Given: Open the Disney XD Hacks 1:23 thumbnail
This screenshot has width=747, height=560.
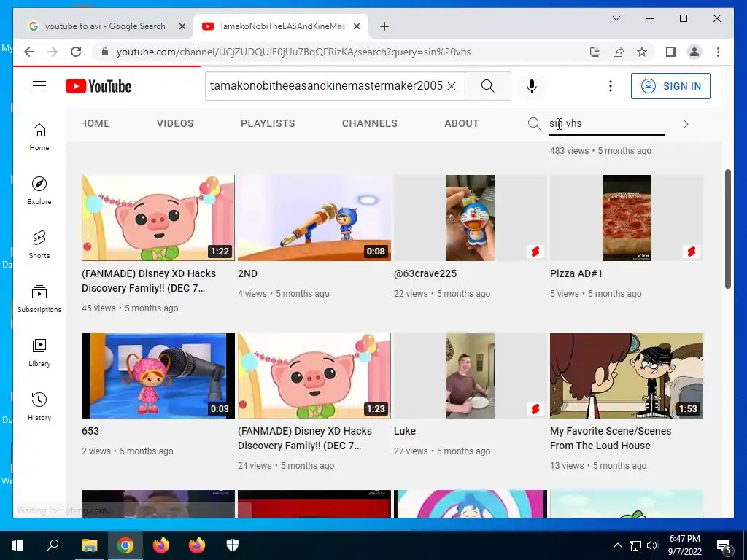Looking at the screenshot, I should pos(314,376).
